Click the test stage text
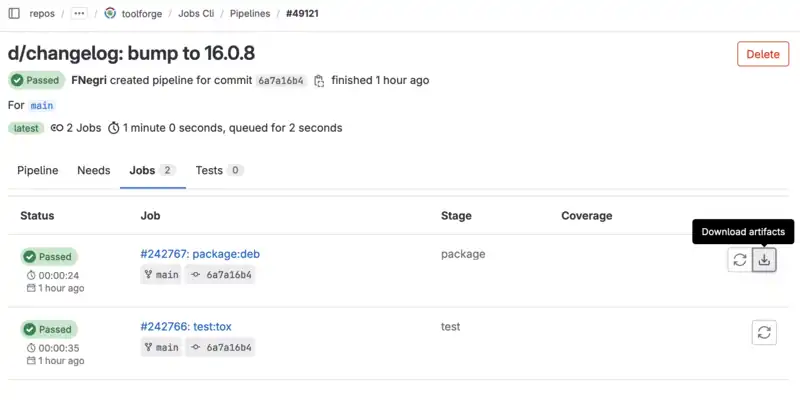This screenshot has height=400, width=800. coord(451,327)
